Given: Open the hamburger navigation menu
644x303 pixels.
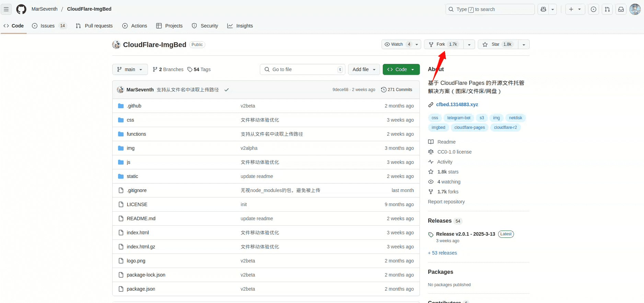Looking at the screenshot, I should [6, 9].
